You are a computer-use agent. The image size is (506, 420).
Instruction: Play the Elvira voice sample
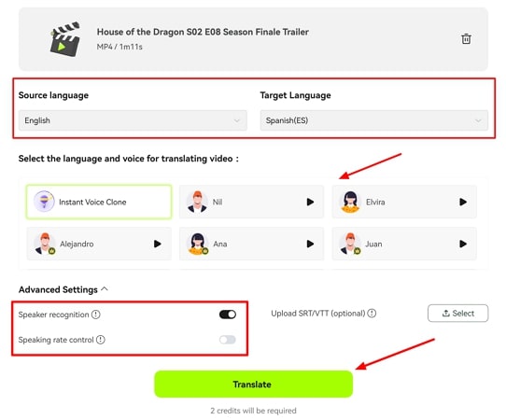point(463,202)
